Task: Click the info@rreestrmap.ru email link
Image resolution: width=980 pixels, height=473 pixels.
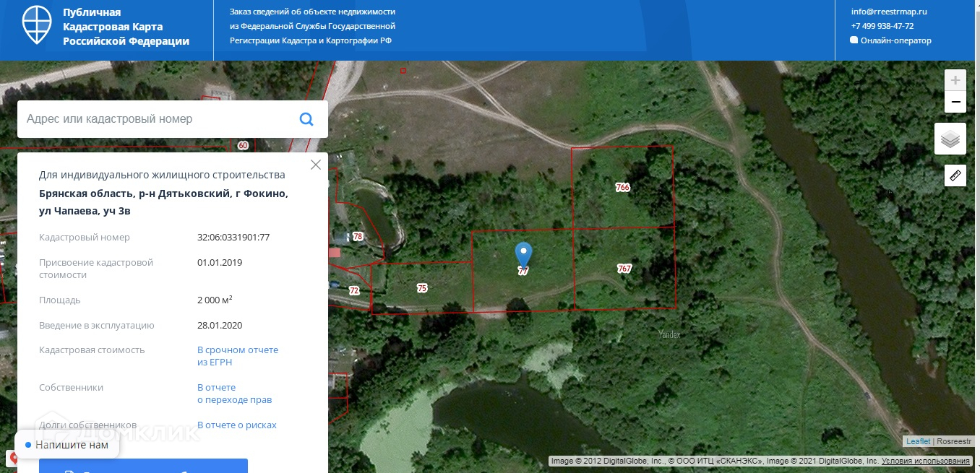Action: click(889, 12)
